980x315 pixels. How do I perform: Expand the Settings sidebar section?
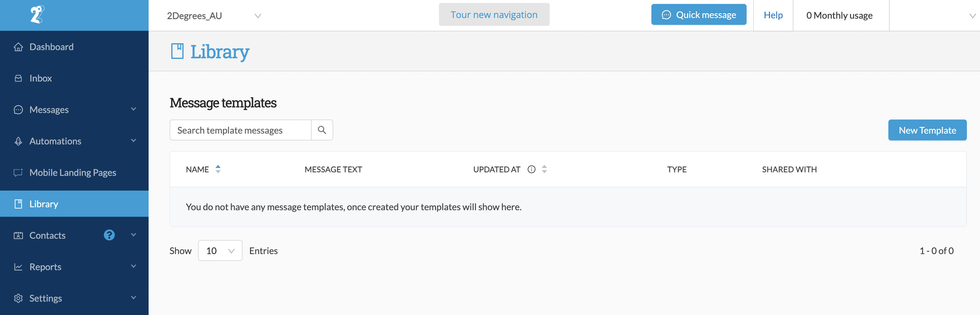tap(45, 298)
